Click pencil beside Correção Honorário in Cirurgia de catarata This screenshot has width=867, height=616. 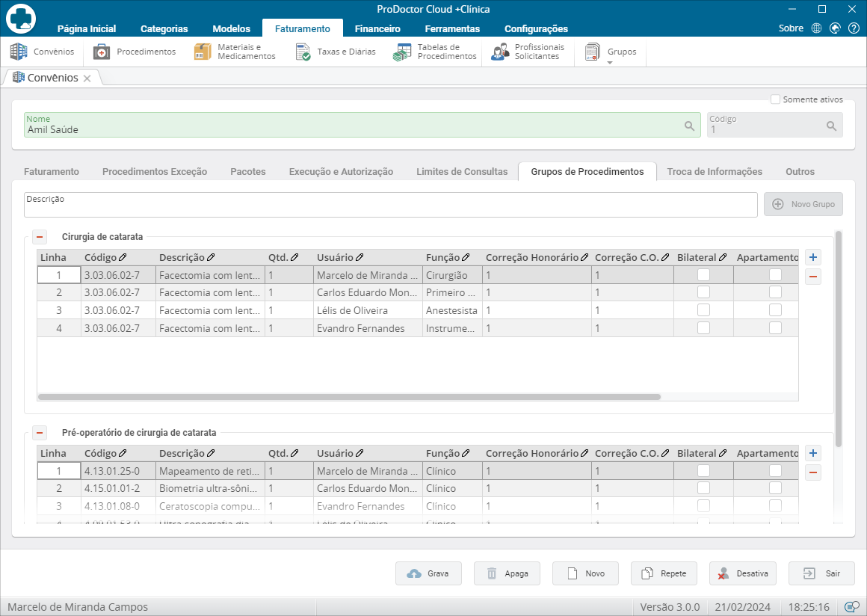[584, 257]
